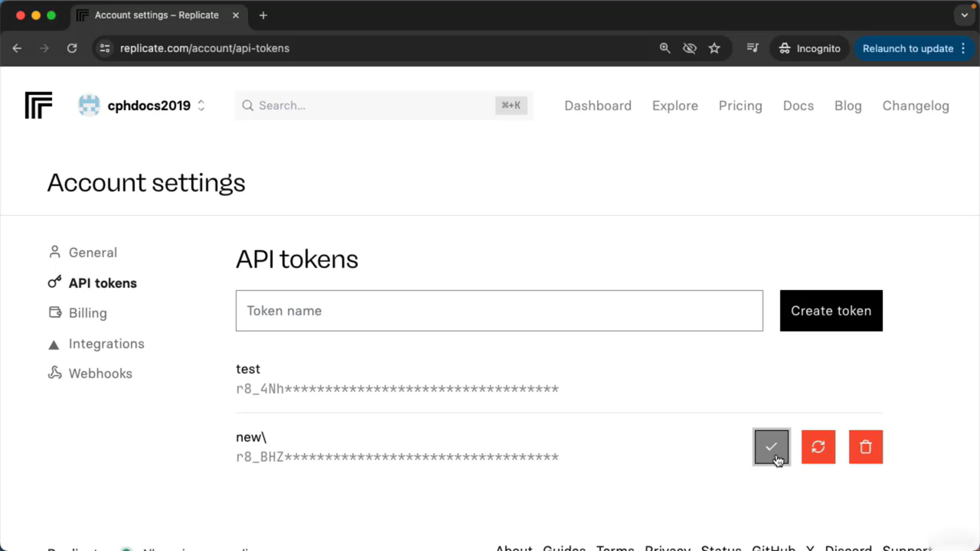Click the Integrations triangle icon
The width and height of the screenshot is (980, 551).
(x=54, y=344)
